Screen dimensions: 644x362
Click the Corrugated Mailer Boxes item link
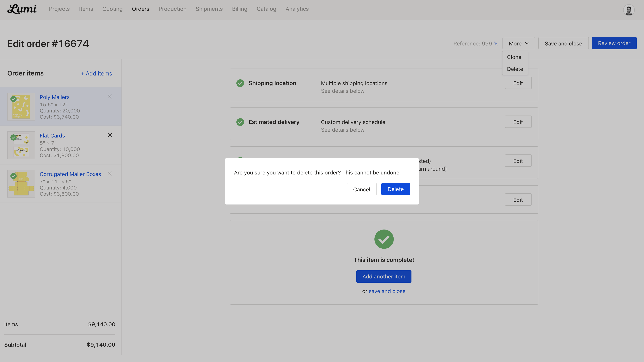70,174
